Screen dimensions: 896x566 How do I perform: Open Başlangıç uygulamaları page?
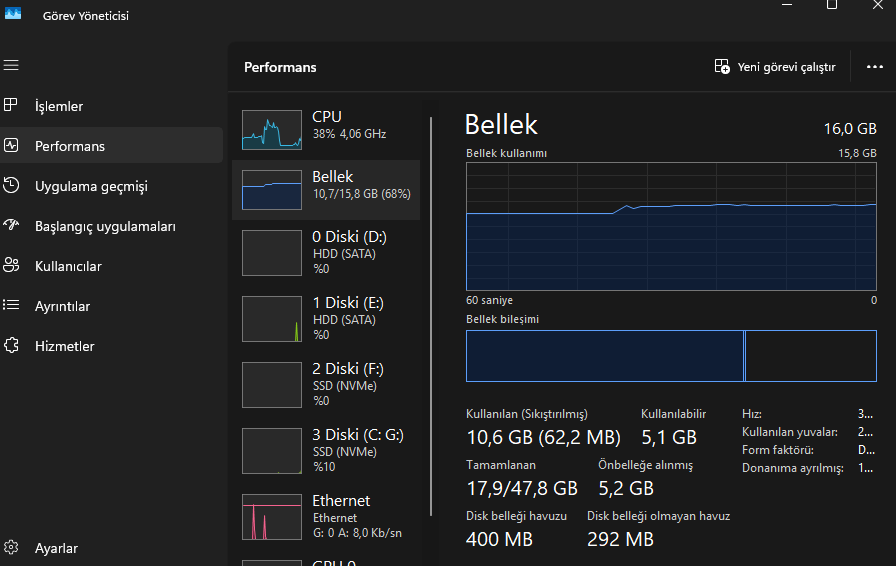pyautogui.click(x=111, y=226)
